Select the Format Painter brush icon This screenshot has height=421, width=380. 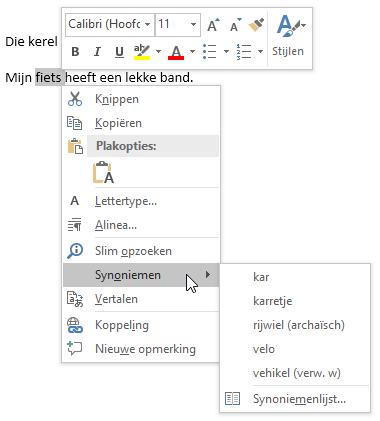click(256, 25)
